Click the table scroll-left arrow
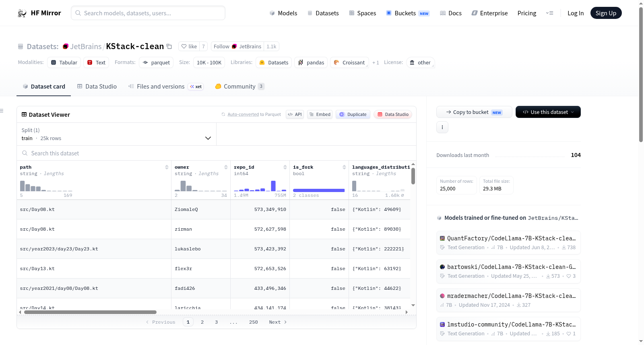The height and width of the screenshot is (345, 644). click(20, 312)
